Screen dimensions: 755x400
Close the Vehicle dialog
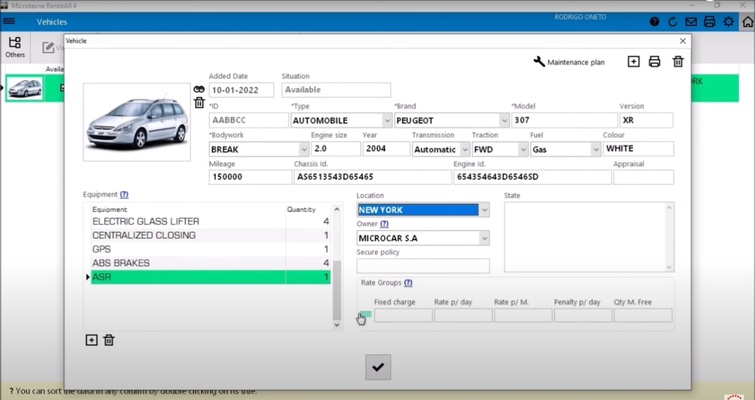point(683,41)
